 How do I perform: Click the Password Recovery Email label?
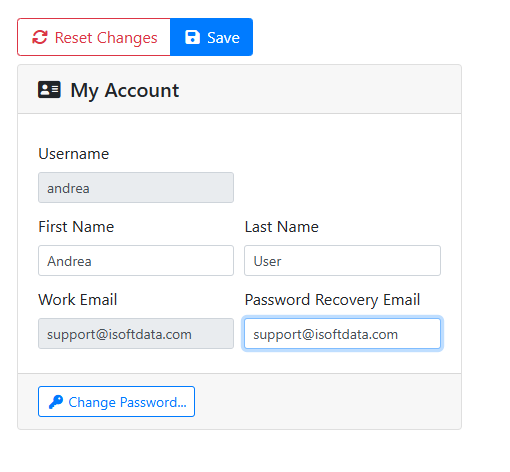(332, 300)
